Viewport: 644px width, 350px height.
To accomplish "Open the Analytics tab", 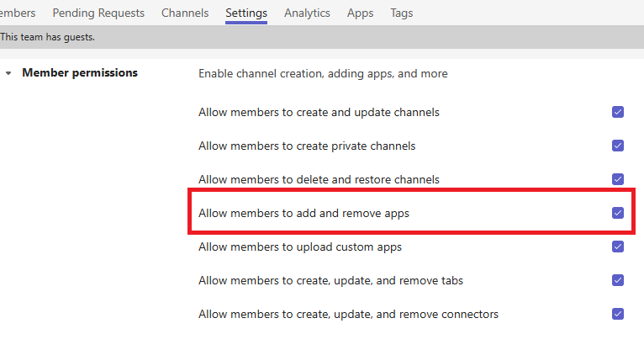I will (307, 13).
